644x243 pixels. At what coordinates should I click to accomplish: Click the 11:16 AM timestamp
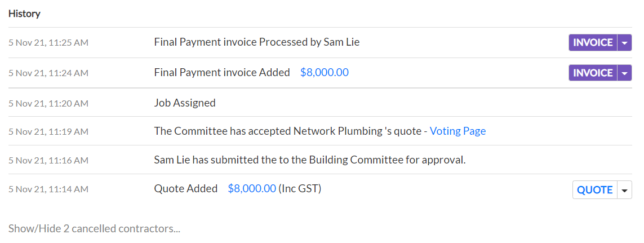[48, 161]
